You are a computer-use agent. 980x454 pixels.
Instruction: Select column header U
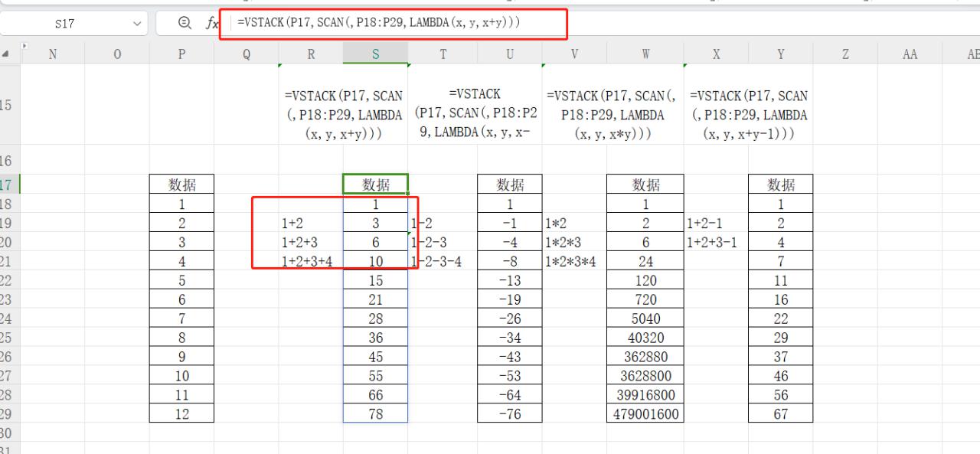click(510, 54)
